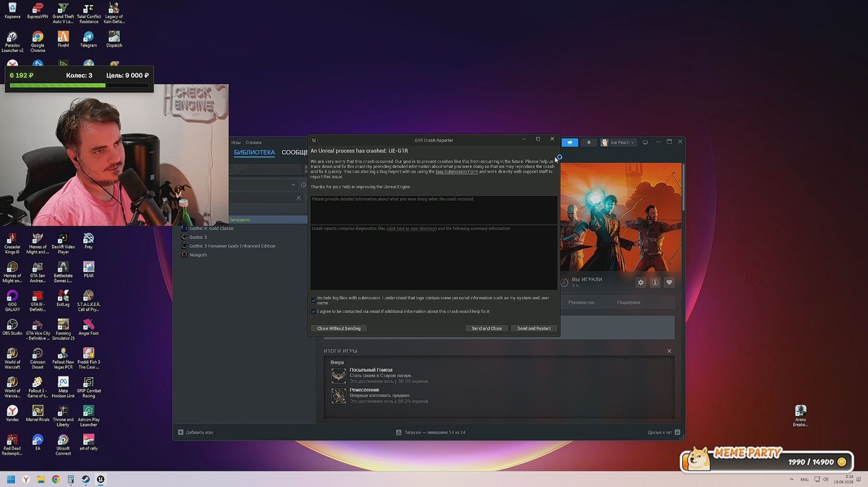This screenshot has width=868, height=487.
Task: Select the PEAK desktop shortcut
Action: click(89, 270)
